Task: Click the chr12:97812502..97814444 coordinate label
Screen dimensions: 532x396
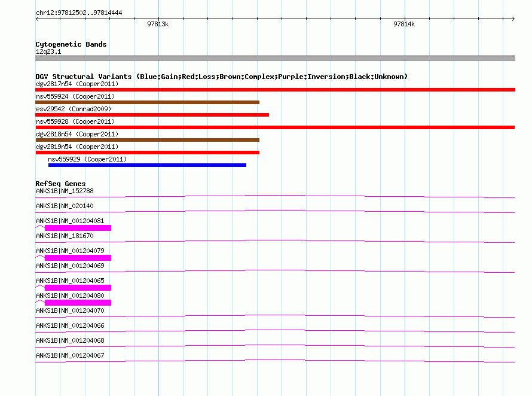Action: 79,13
